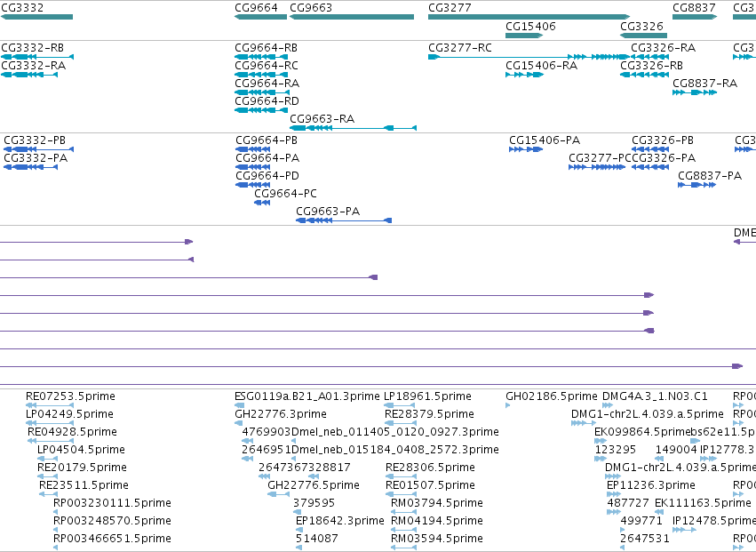Click feature label 487727
Screen dimensions: 756x552
628,503
